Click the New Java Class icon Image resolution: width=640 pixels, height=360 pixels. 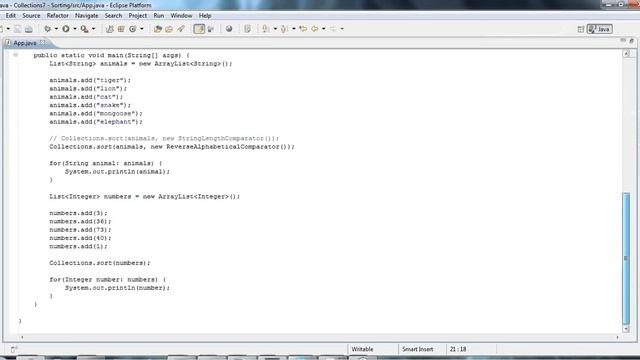click(133, 29)
